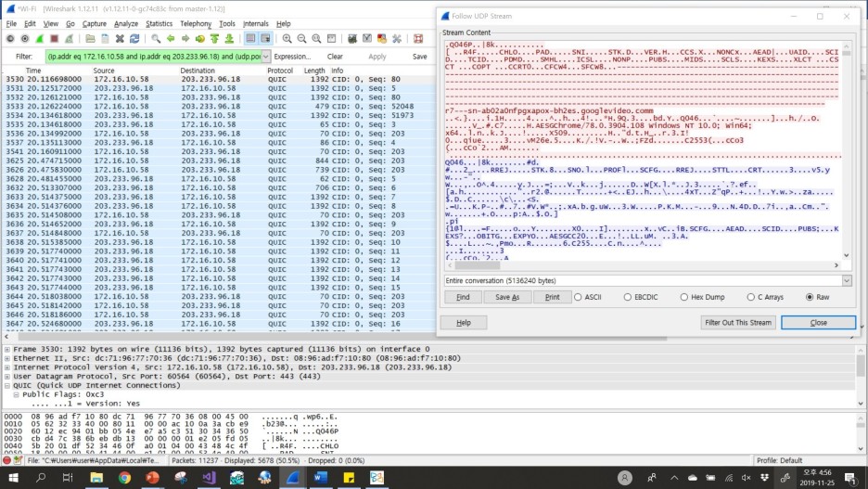Collapse QUIC protocol tree node
The image size is (868, 489).
tap(7, 385)
